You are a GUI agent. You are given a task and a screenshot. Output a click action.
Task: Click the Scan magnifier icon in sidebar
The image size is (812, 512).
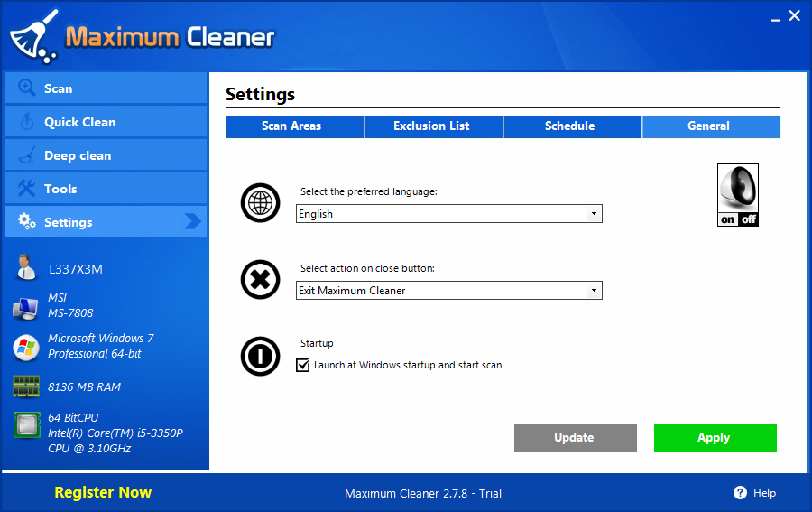tap(26, 88)
